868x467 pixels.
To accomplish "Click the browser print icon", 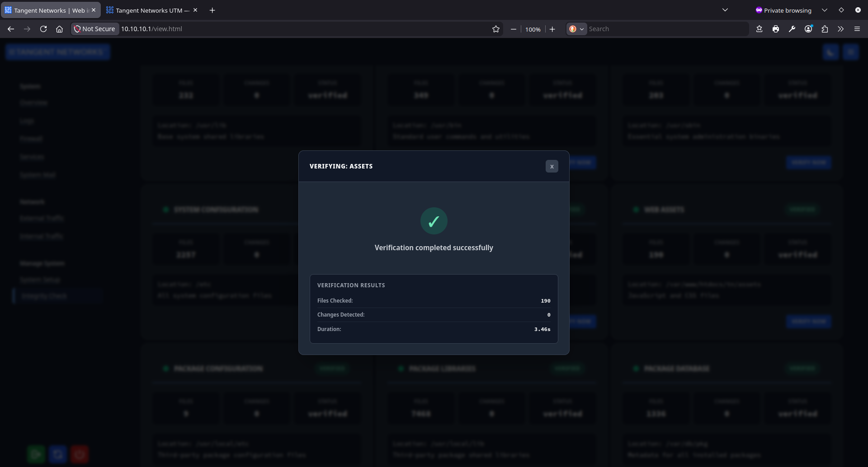I will tap(776, 28).
